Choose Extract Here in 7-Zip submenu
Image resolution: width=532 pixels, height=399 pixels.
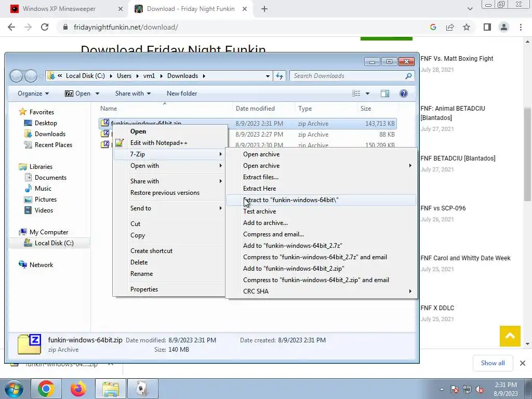click(x=321, y=189)
